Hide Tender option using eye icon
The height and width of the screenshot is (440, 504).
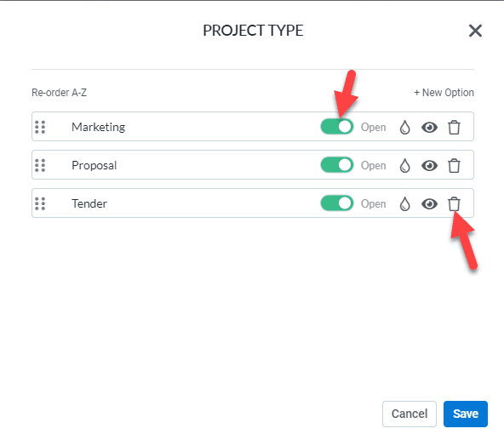(x=429, y=204)
